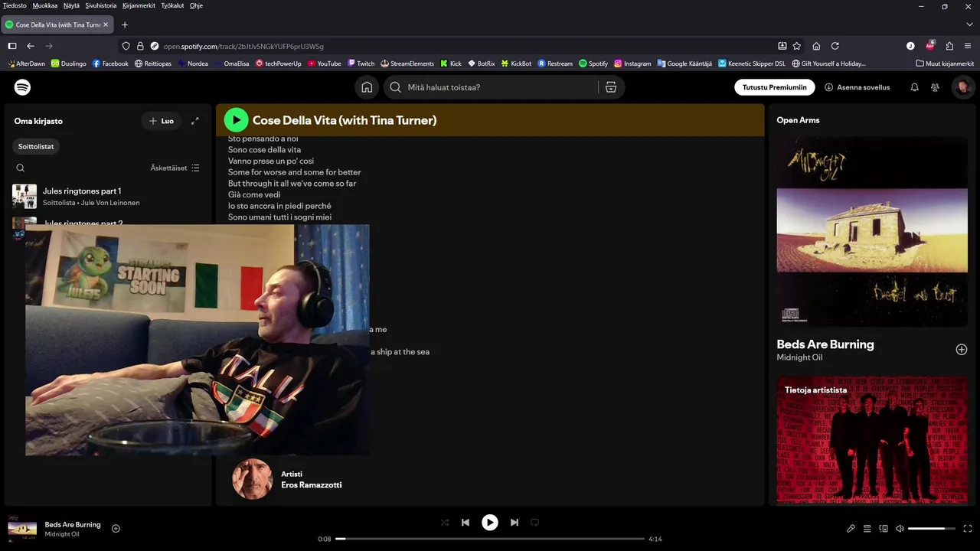Open the 'Muut kirjanmerkit' bookmarks folder

pos(946,64)
